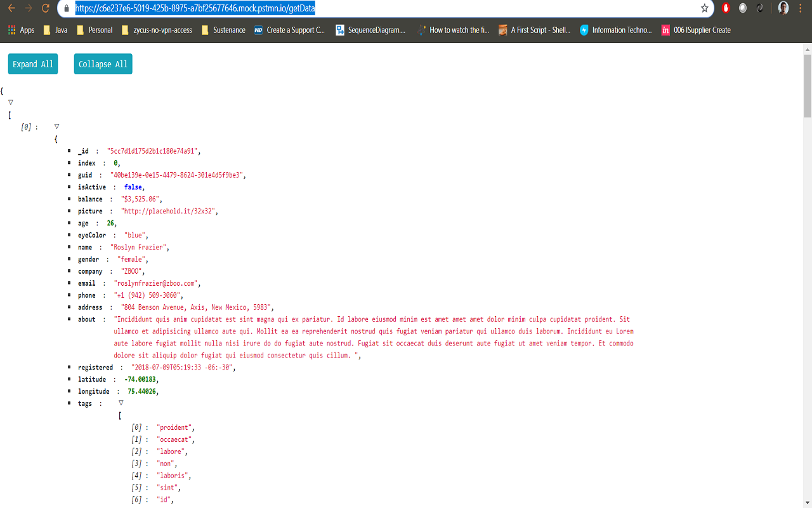Click the balance value "$3,525.06"
Image resolution: width=812 pixels, height=508 pixels.
(141, 199)
